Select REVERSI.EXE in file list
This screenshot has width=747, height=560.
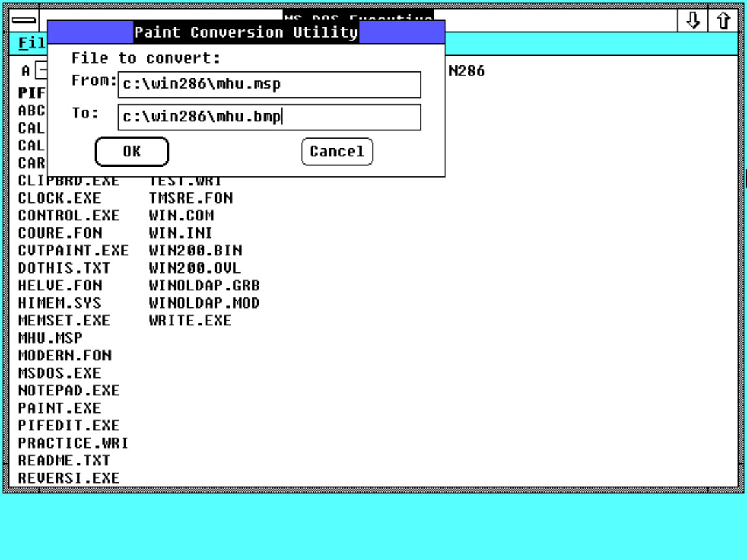(69, 478)
